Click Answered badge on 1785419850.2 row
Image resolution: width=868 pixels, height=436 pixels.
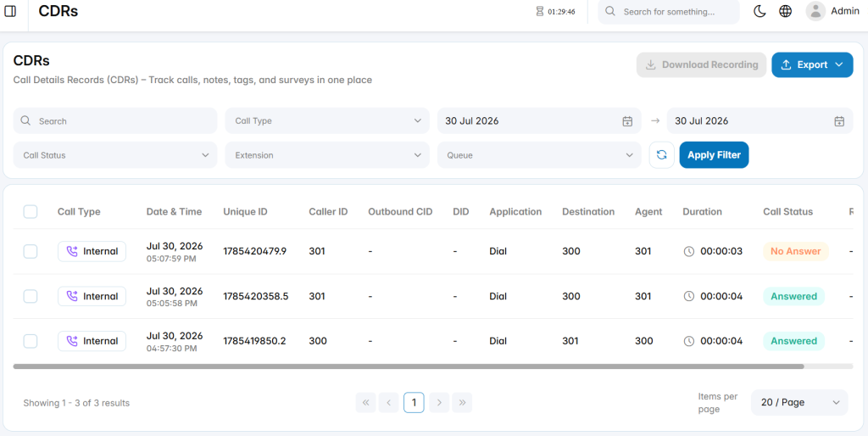793,341
